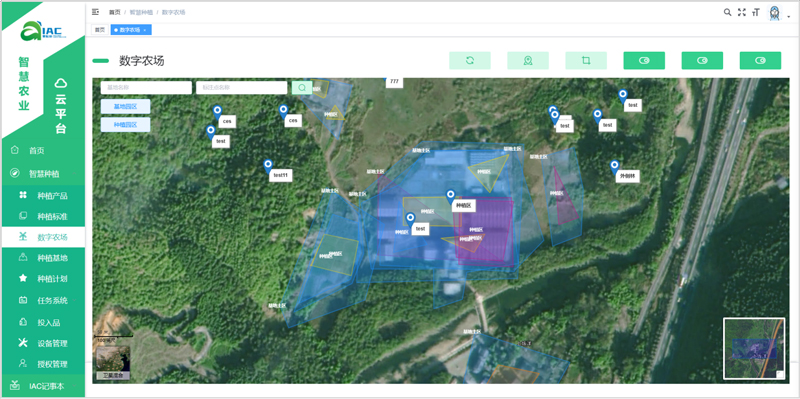The height and width of the screenshot is (399, 800).
Task: Click the 种植基地 icon in sidebar
Action: (23, 258)
